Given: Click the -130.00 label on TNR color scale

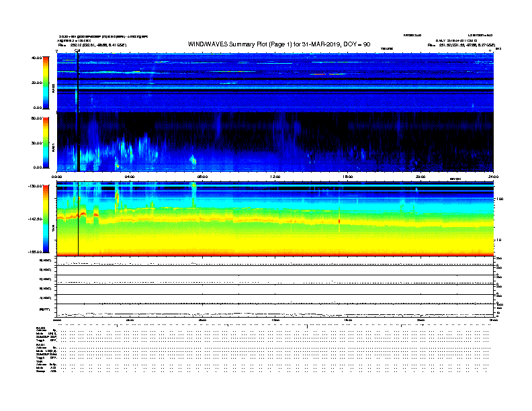Looking at the screenshot, I should (x=36, y=186).
